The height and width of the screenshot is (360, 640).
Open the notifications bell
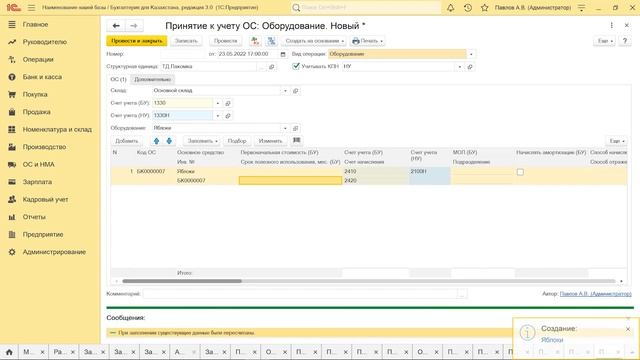451,8
